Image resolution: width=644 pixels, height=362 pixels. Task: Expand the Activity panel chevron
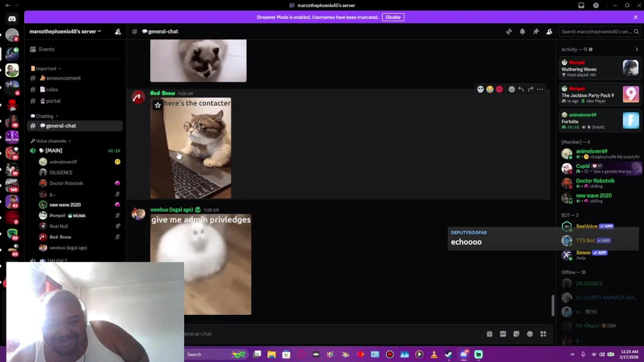[x=636, y=49]
